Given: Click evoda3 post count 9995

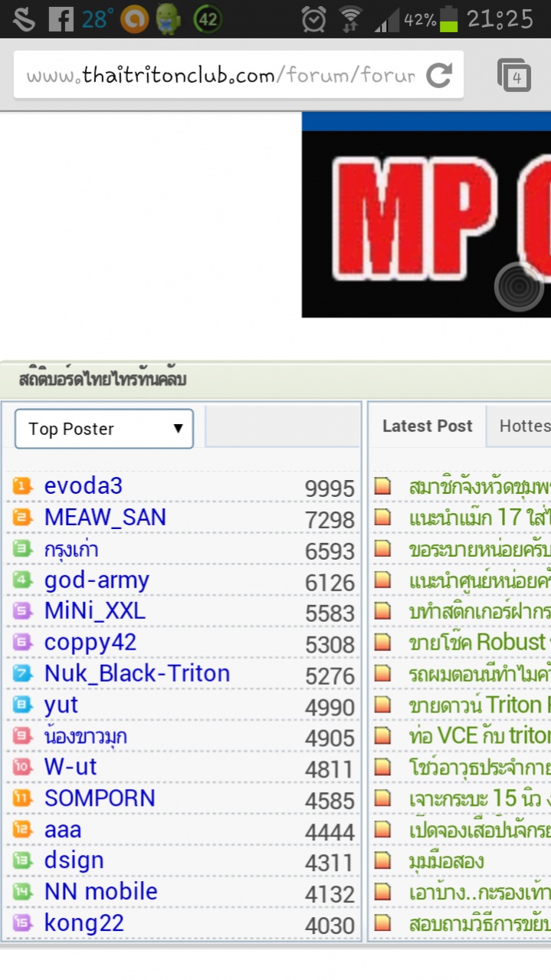Looking at the screenshot, I should point(330,488).
